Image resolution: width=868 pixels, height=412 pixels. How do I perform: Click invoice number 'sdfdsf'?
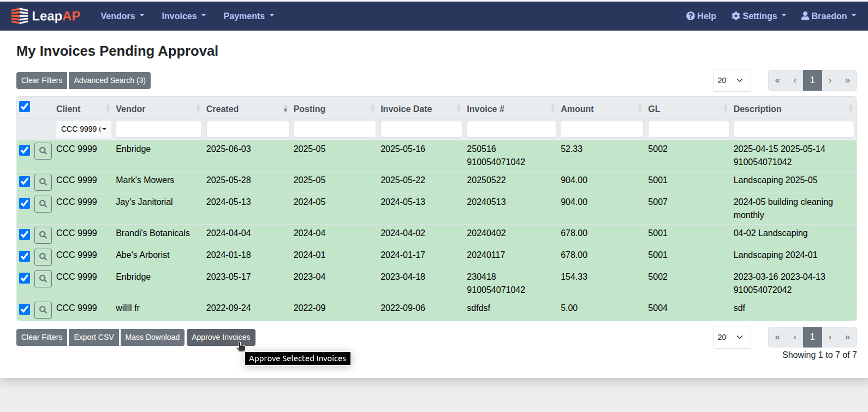tap(478, 308)
